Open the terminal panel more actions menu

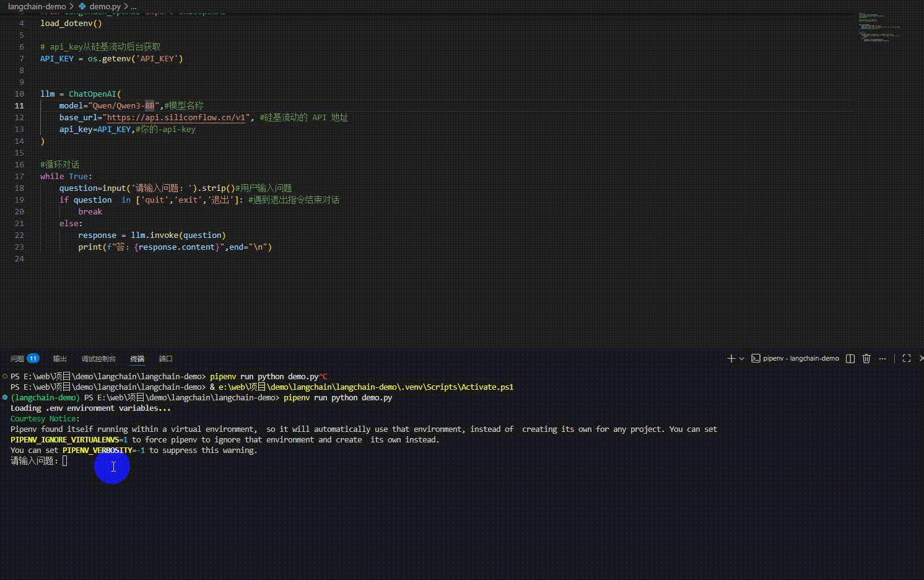pos(883,359)
